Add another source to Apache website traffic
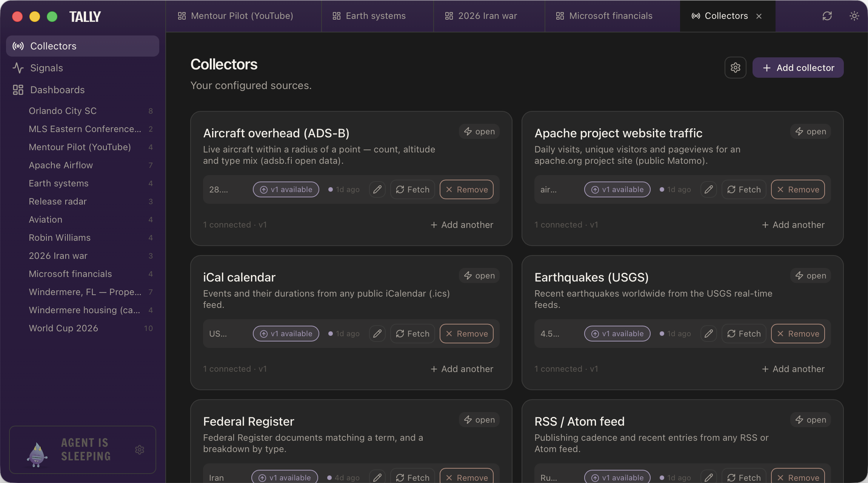 tap(793, 225)
